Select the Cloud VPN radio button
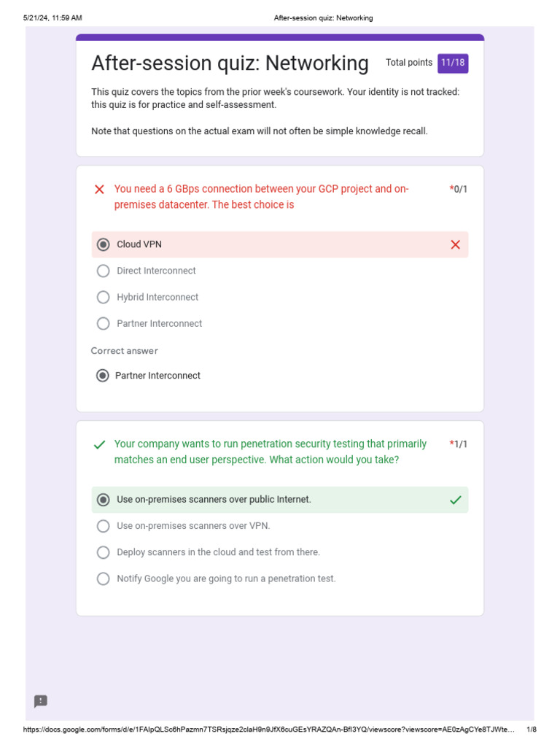The height and width of the screenshot is (747, 560). (104, 244)
